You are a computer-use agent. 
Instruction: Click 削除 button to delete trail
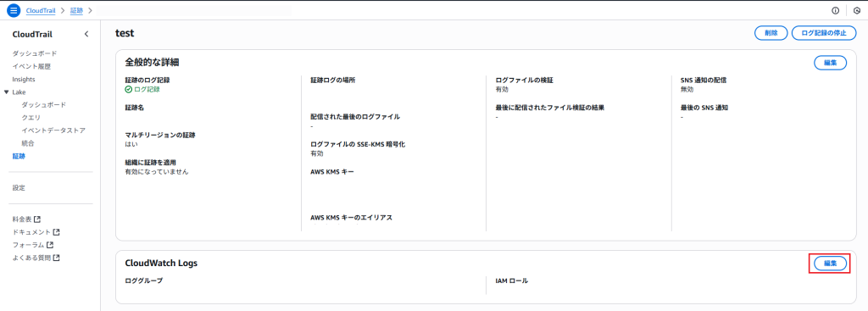[x=771, y=33]
